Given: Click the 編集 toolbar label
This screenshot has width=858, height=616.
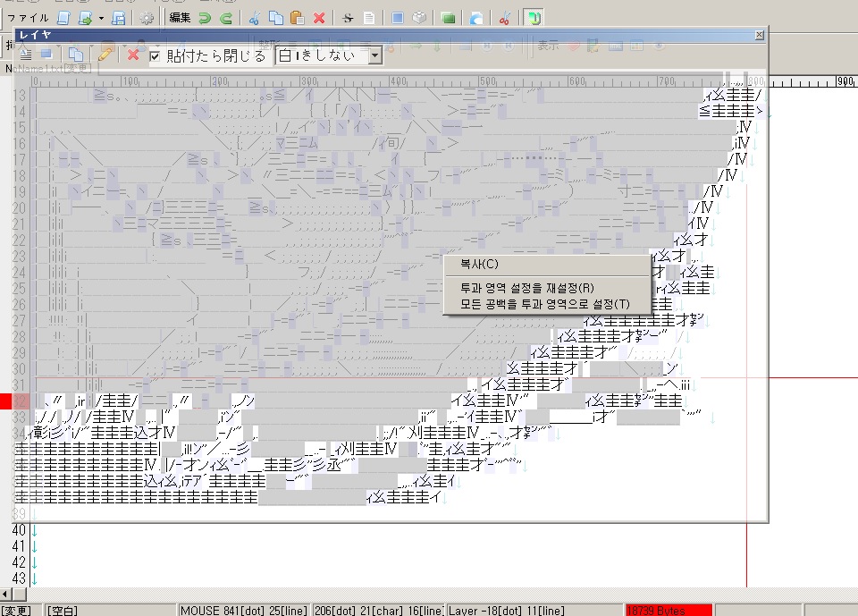Looking at the screenshot, I should [180, 17].
